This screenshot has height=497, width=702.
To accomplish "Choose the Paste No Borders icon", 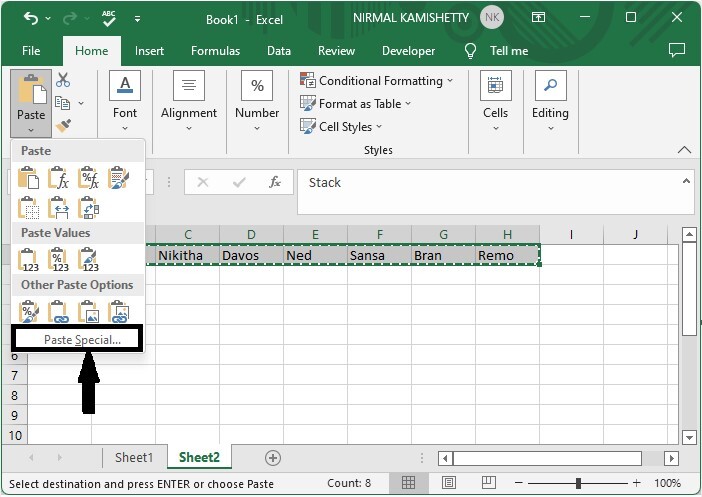I will tap(28, 208).
